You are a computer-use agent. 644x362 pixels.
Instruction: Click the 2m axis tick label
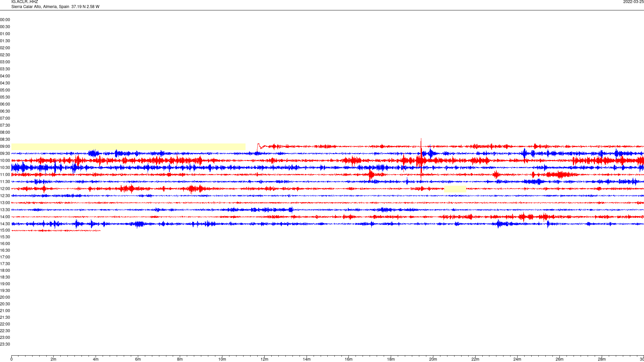point(54,359)
